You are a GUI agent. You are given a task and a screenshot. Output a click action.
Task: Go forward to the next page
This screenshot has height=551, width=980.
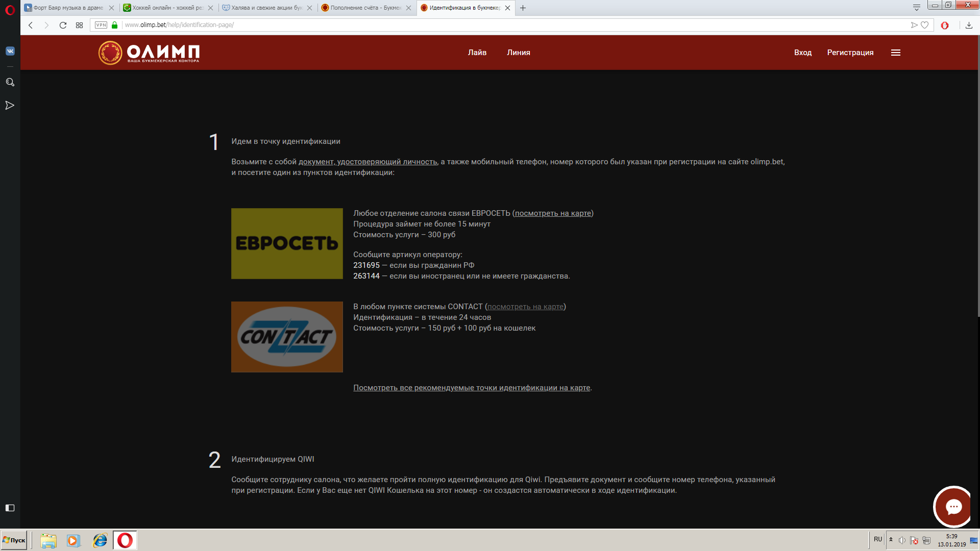point(46,25)
